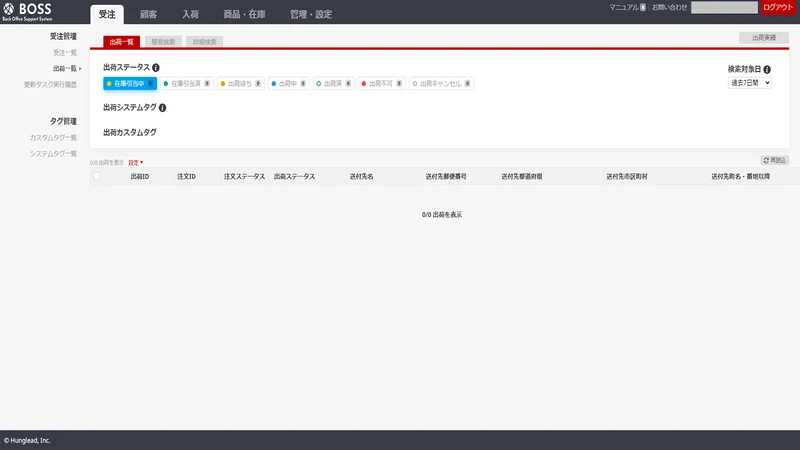Click the タグ管理 sidebar heading
Image resolution: width=800 pixels, height=450 pixels.
coord(63,121)
